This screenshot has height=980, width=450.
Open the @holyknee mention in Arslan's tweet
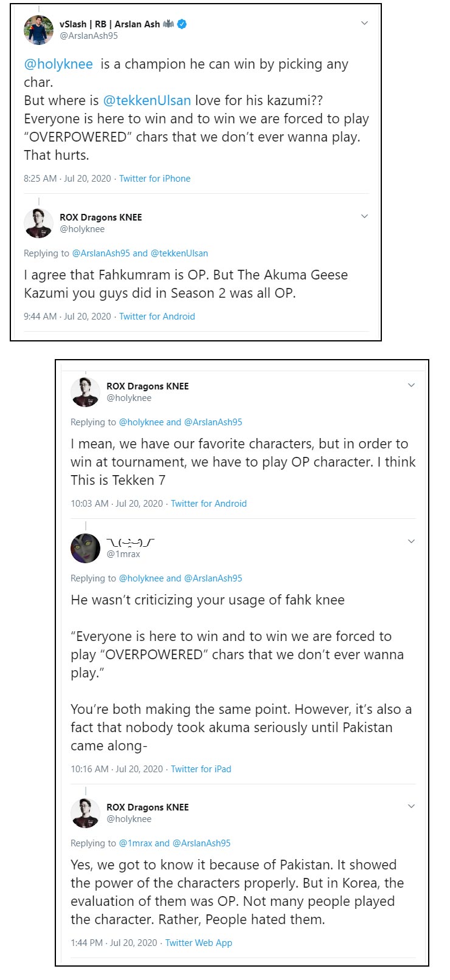58,64
